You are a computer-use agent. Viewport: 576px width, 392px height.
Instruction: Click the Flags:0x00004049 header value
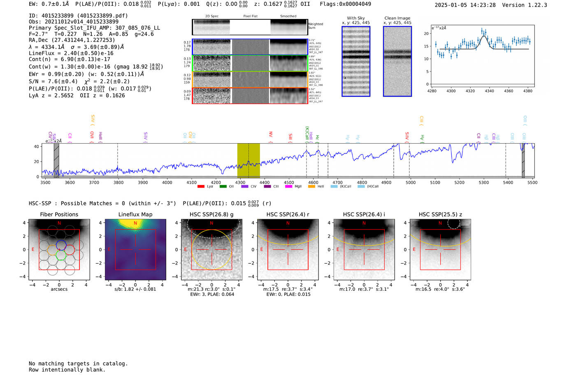pyautogui.click(x=345, y=4)
